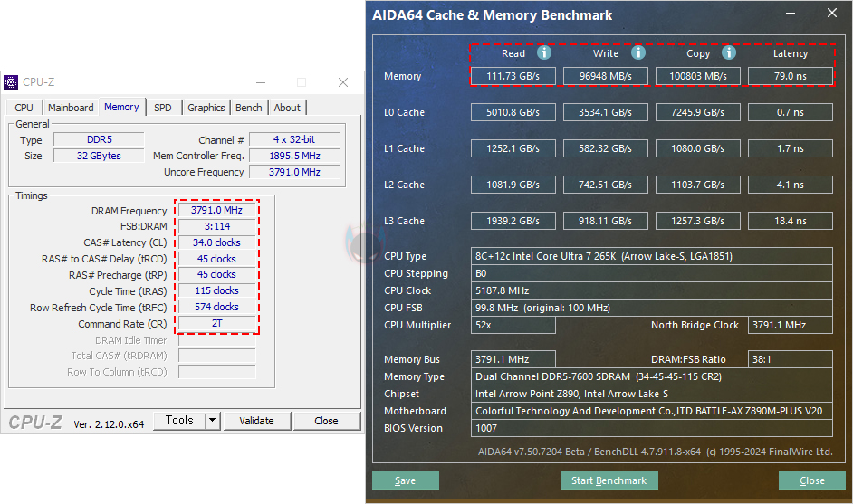This screenshot has width=853, height=504.
Task: Click the Memory Bus value 3791.1 MHz
Action: coord(513,359)
